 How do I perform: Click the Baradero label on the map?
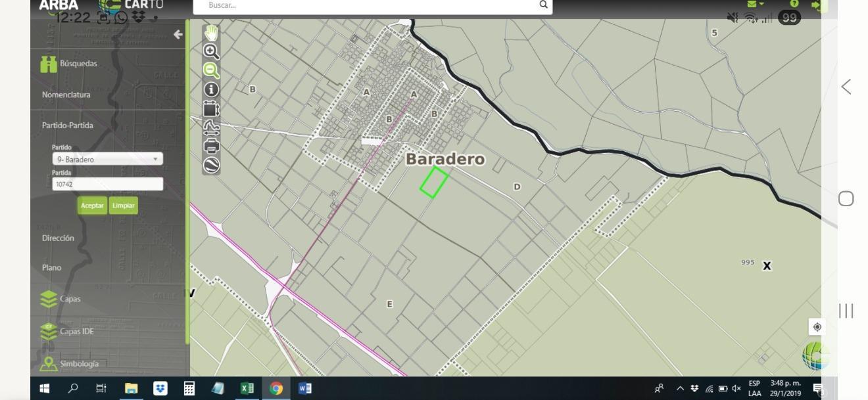(445, 159)
